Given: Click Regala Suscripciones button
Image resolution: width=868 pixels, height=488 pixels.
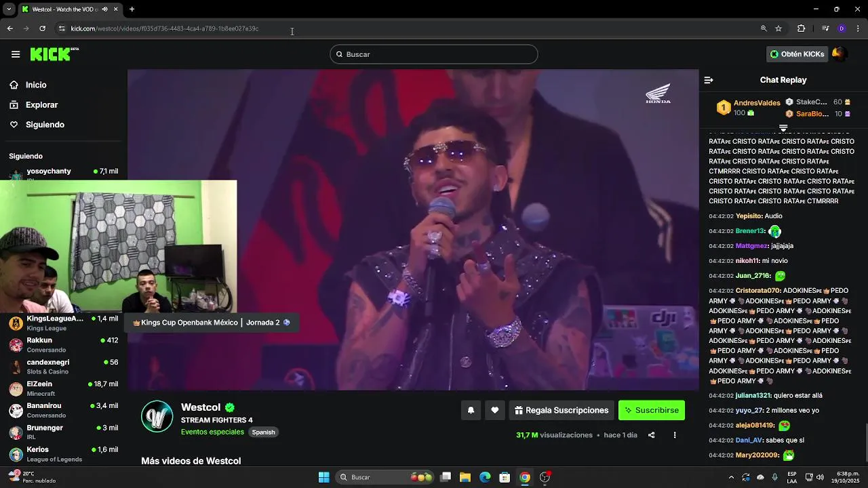Looking at the screenshot, I should click(x=561, y=410).
